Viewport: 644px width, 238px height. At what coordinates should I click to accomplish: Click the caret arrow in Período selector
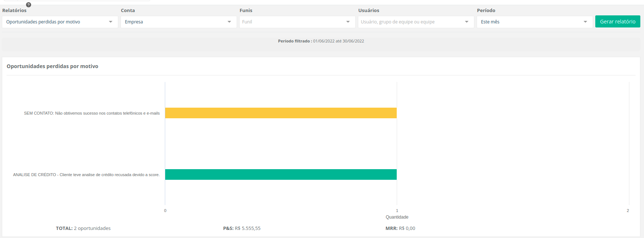tap(585, 22)
